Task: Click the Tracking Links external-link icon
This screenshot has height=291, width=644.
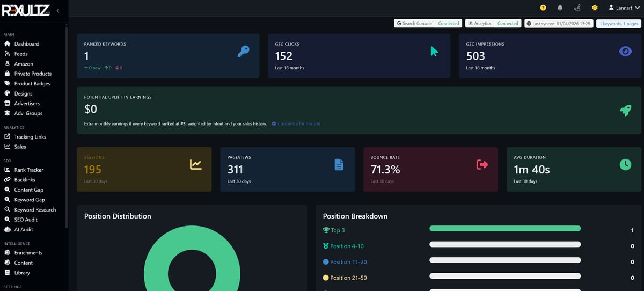Action: 8,137
